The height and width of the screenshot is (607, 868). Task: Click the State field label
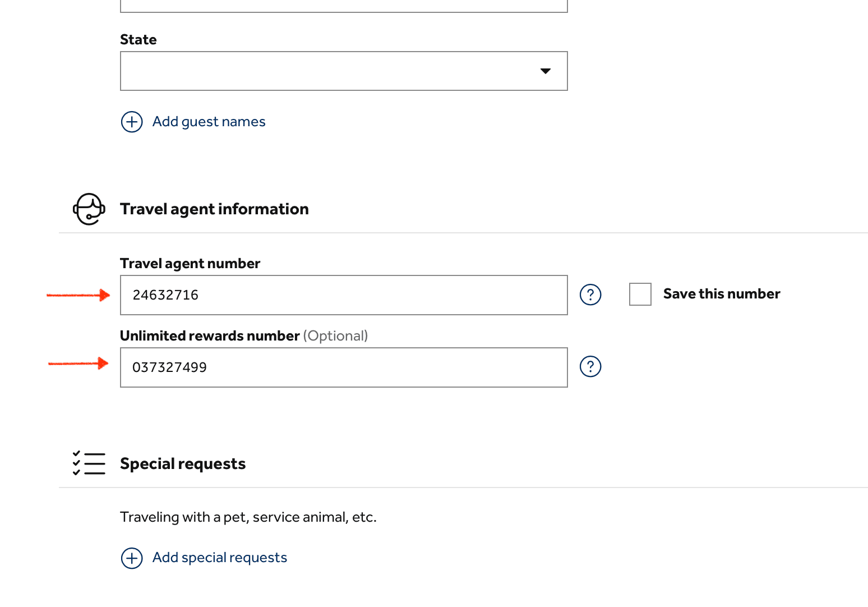coord(138,40)
